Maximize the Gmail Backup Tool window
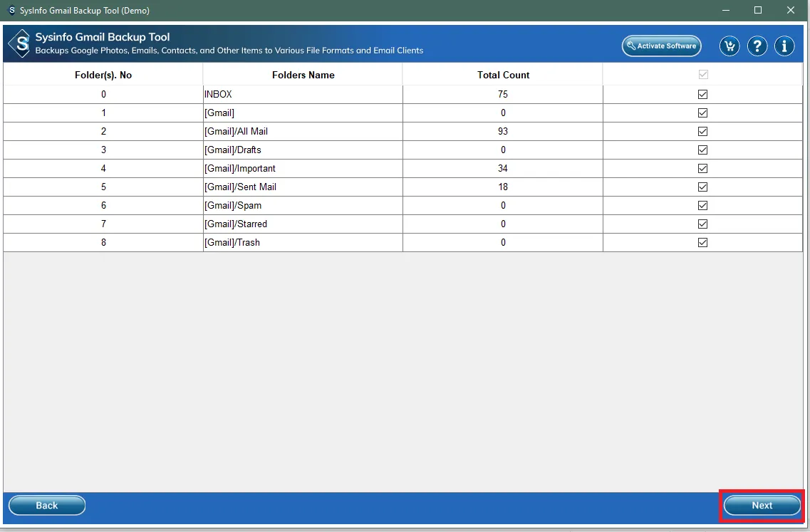810x532 pixels. coord(758,11)
